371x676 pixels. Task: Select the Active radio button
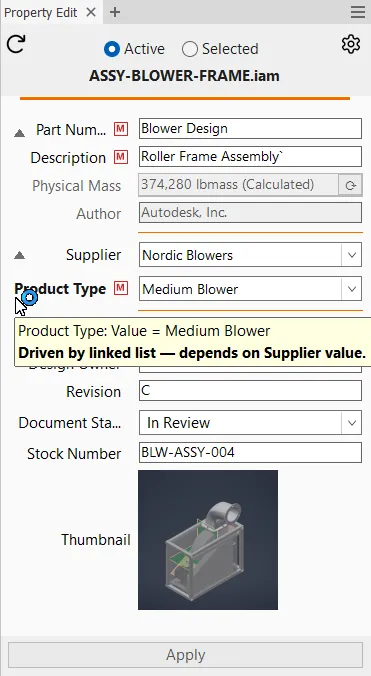(x=112, y=49)
